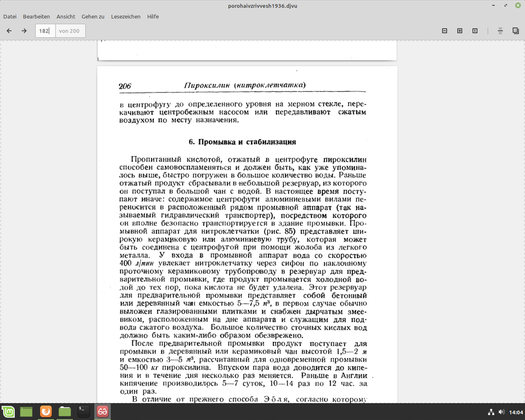Open the Lesezeichen menu
525x420 pixels.
tap(125, 16)
